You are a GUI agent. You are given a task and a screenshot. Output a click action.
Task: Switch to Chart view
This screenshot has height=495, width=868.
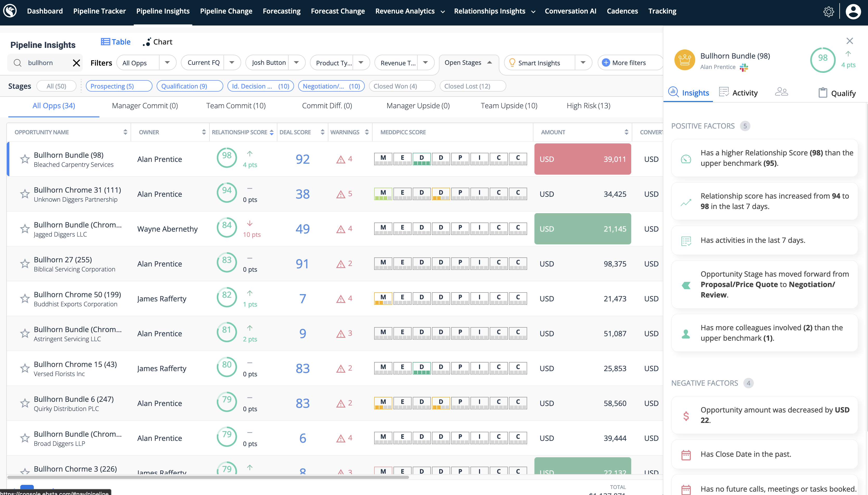[x=158, y=42]
